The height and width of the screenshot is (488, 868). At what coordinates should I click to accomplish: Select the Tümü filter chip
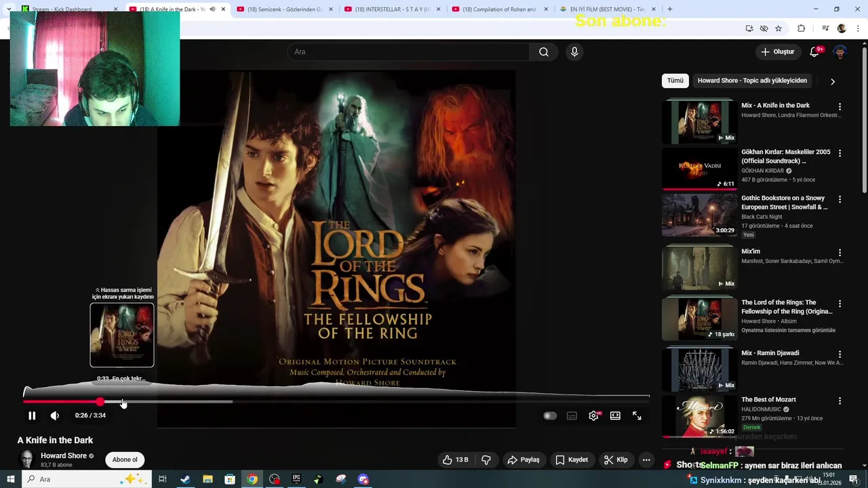pos(675,81)
